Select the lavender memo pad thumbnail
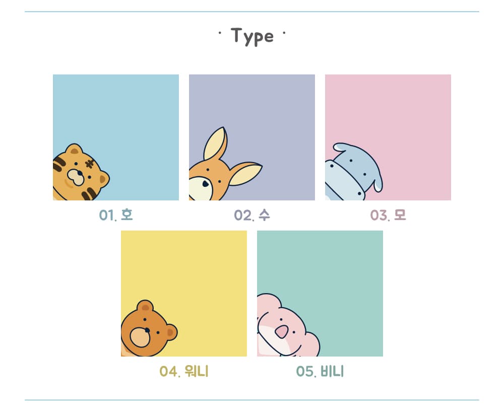Image resolution: width=504 pixels, height=420 pixels. [x=252, y=137]
